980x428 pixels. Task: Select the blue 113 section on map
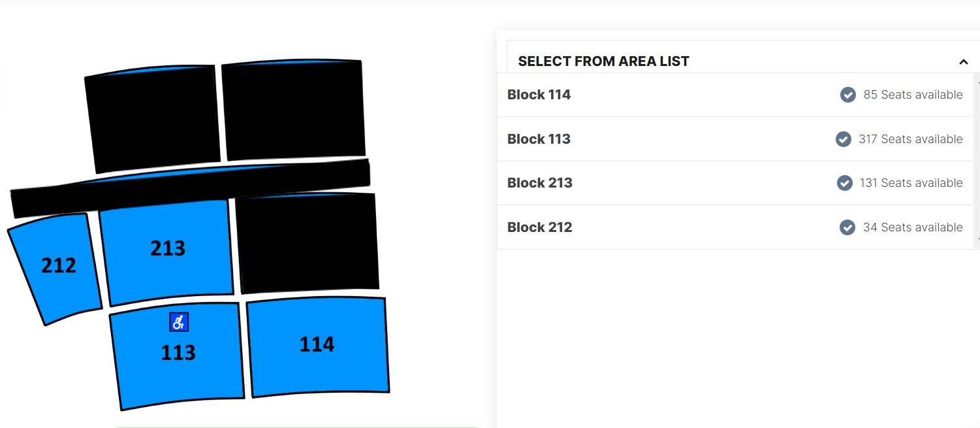coord(178,356)
